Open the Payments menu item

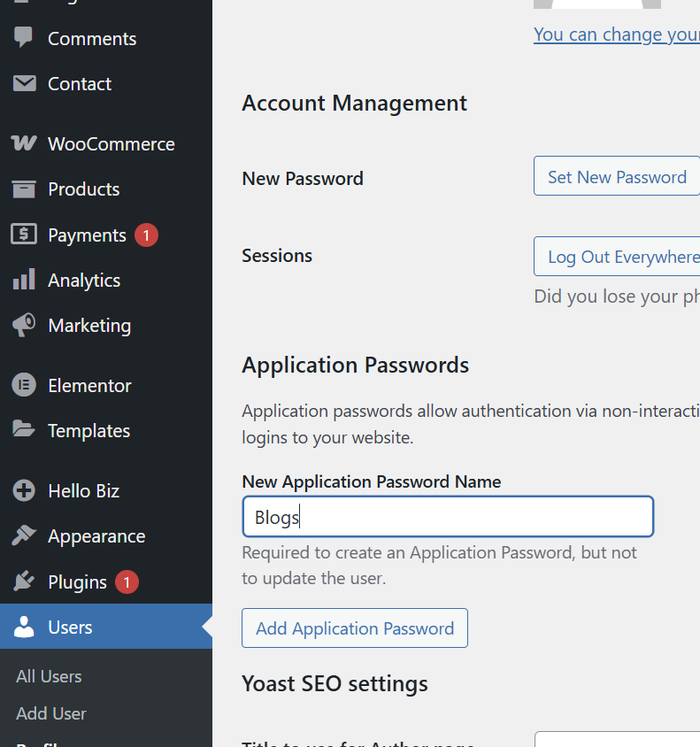(x=87, y=235)
